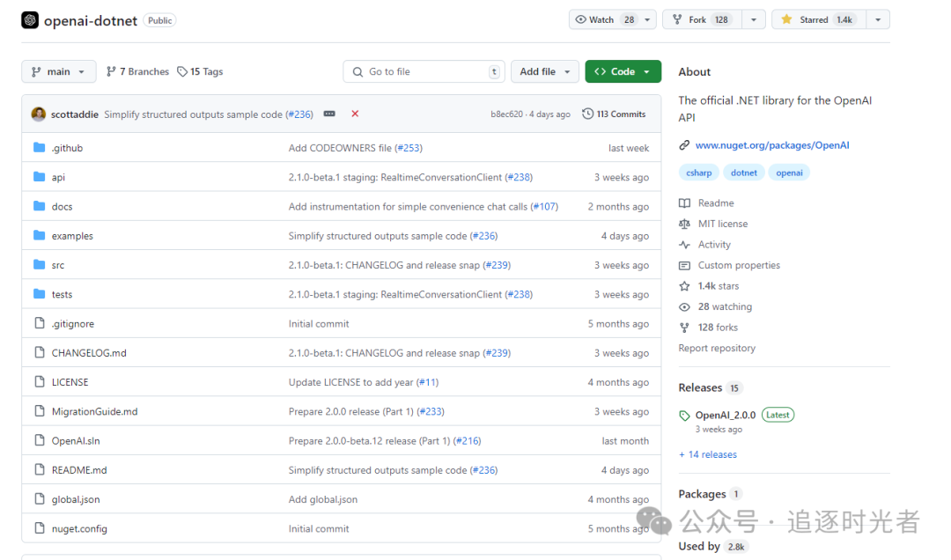
Task: Open the README.md file
Action: tap(79, 469)
